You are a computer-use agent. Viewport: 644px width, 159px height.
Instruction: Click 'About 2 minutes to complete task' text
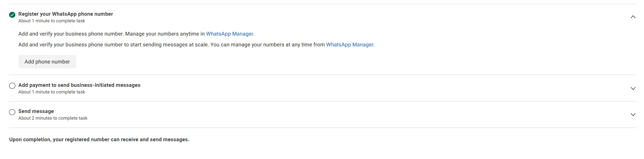tap(53, 118)
